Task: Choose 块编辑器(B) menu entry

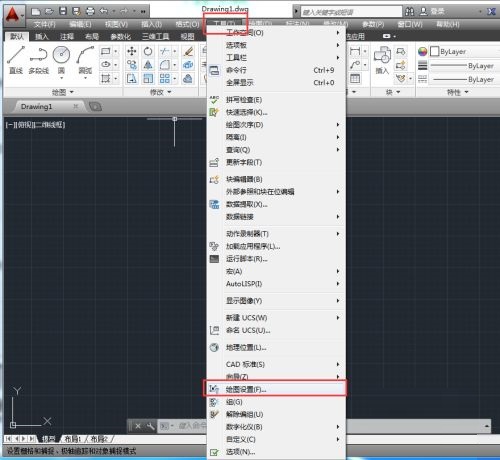Action: pos(275,179)
